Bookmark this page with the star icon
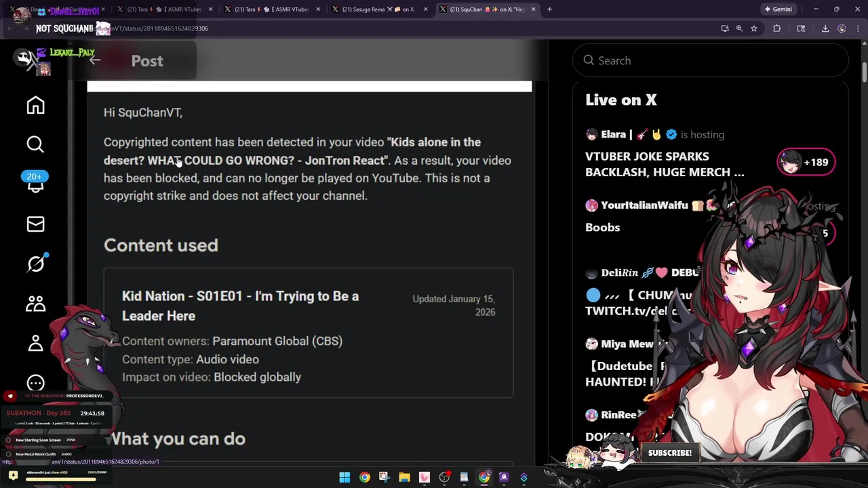 coord(753,28)
